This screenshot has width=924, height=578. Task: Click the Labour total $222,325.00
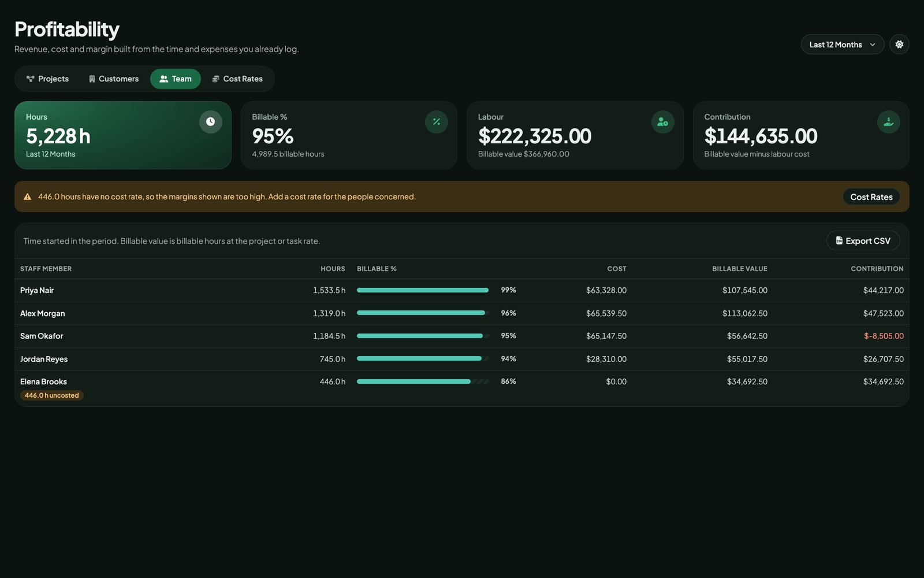tap(535, 136)
